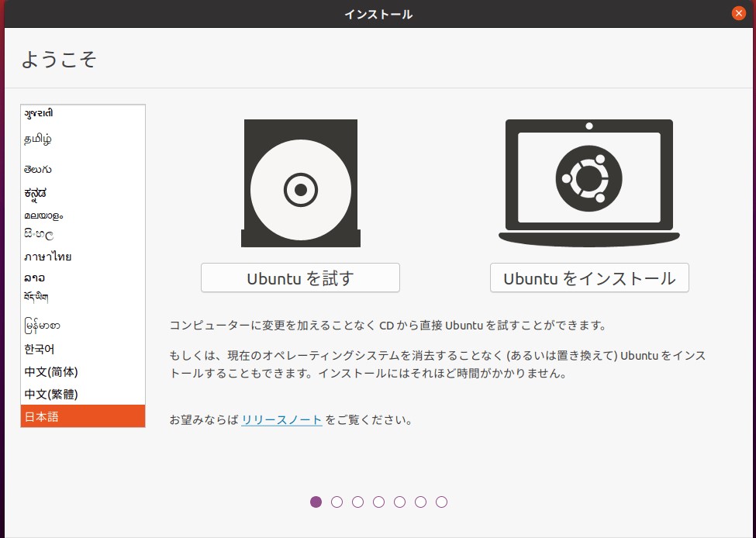Click the Ubuntu をインストール button
756x538 pixels.
coord(589,278)
